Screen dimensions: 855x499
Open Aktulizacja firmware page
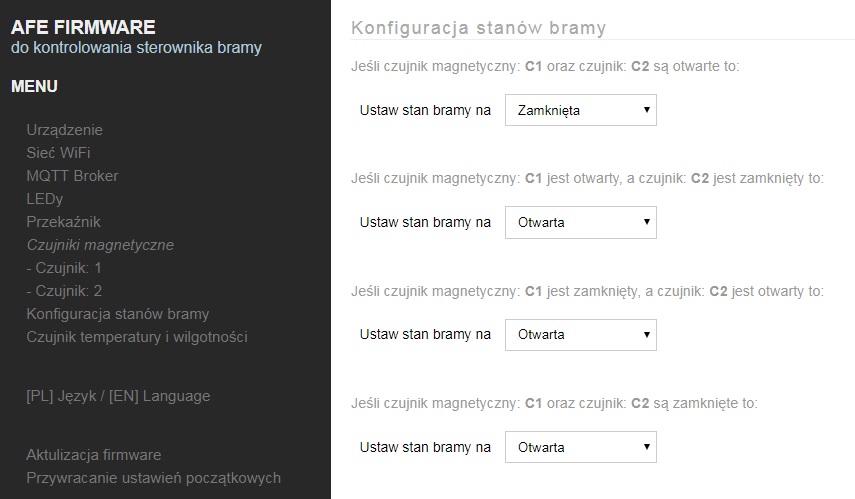pyautogui.click(x=94, y=455)
